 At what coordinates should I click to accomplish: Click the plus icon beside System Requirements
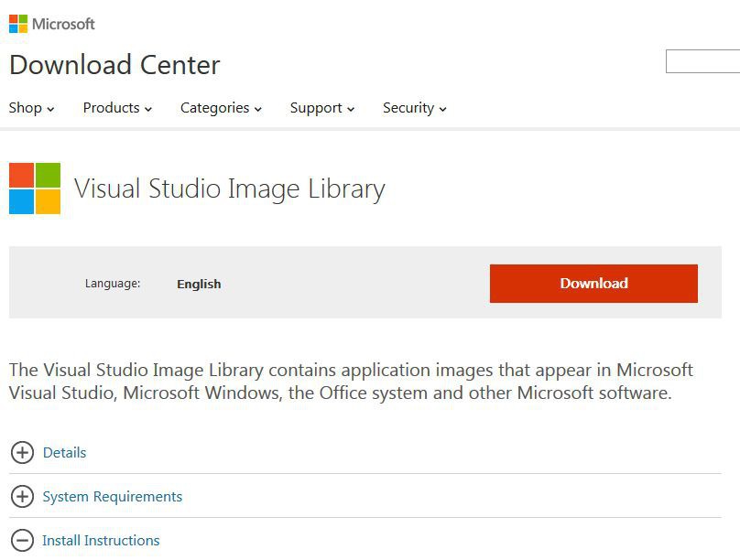(22, 496)
